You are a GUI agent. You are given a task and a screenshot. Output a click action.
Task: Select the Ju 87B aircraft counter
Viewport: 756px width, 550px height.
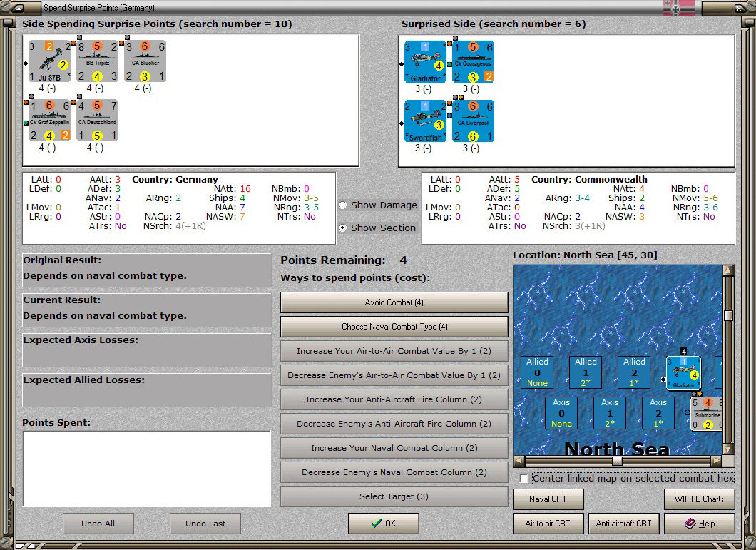tap(49, 61)
